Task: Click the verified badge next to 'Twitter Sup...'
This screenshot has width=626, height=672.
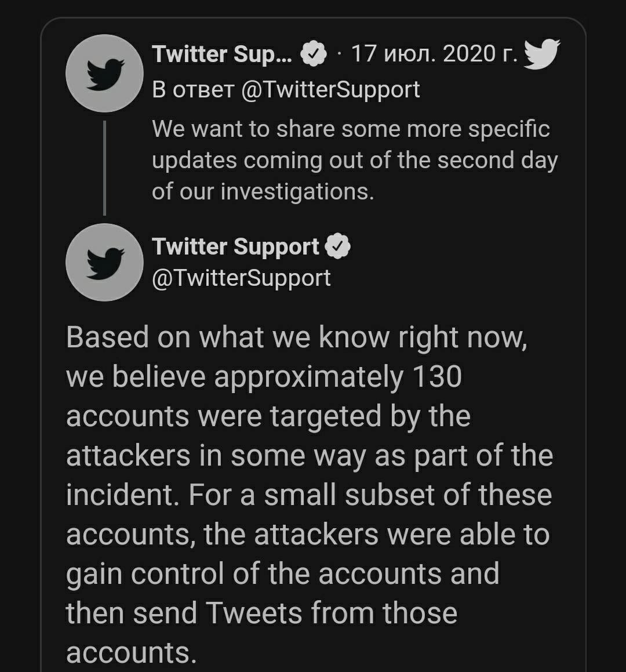Action: [313, 53]
